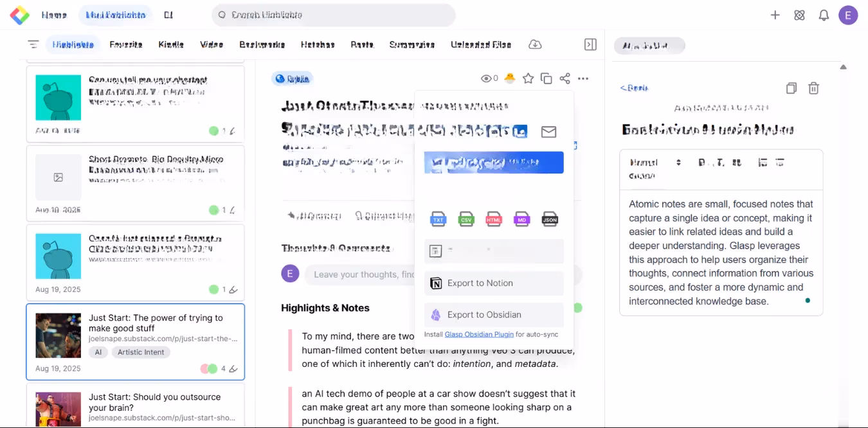This screenshot has width=868, height=428.
Task: Click the pill button atop right panel
Action: pyautogui.click(x=649, y=46)
